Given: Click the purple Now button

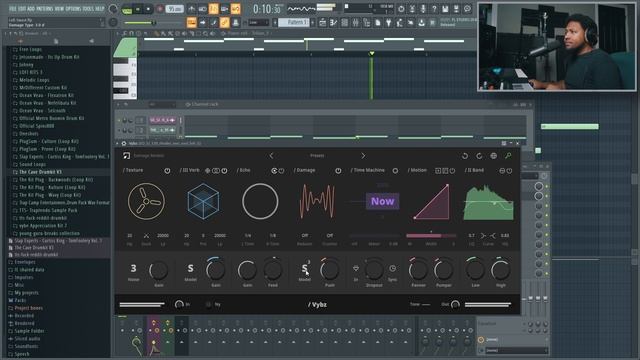Looking at the screenshot, I should 382,201.
